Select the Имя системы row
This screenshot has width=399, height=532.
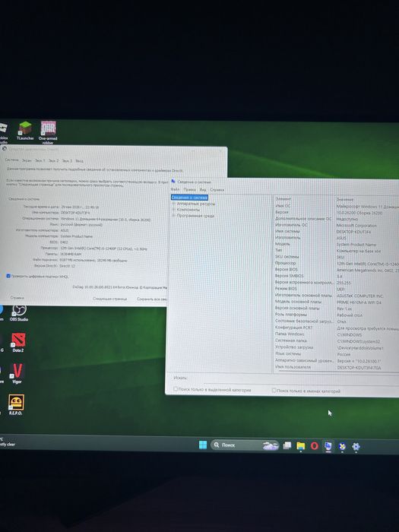coord(337,231)
